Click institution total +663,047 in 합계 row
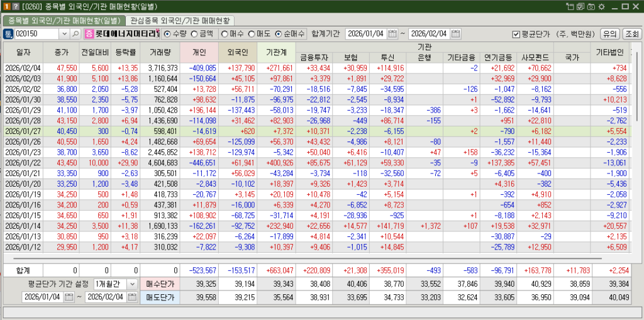 tap(276, 270)
